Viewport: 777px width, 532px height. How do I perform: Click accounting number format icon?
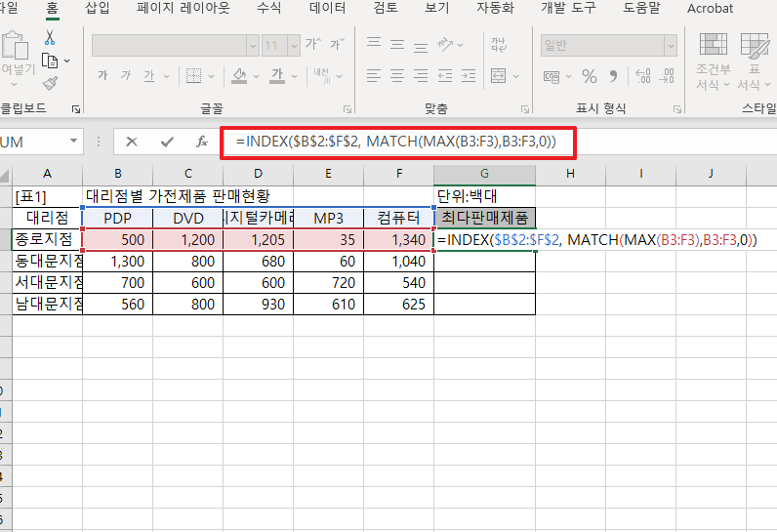click(552, 76)
